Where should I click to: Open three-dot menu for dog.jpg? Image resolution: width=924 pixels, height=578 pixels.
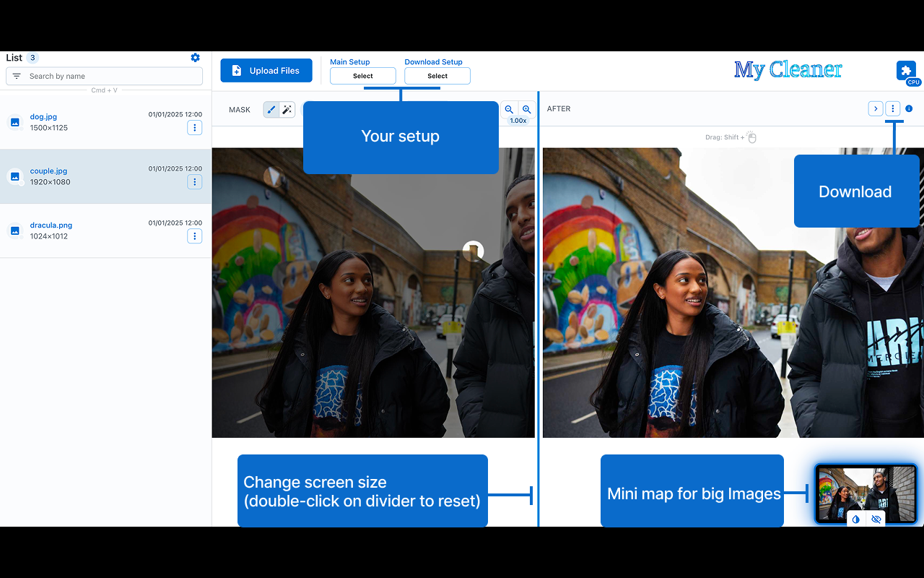pyautogui.click(x=194, y=128)
